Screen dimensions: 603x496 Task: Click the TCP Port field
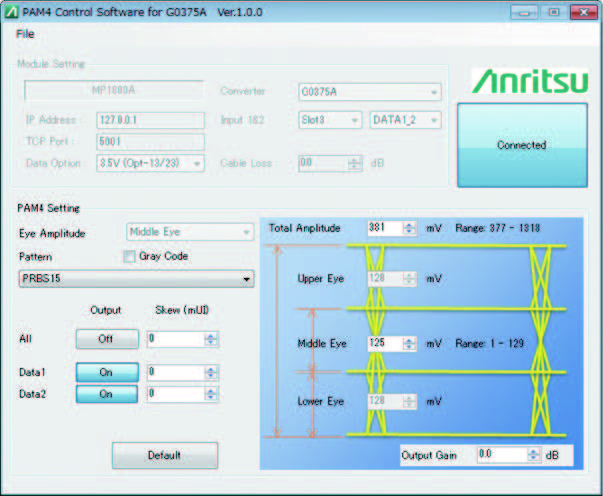(x=150, y=141)
